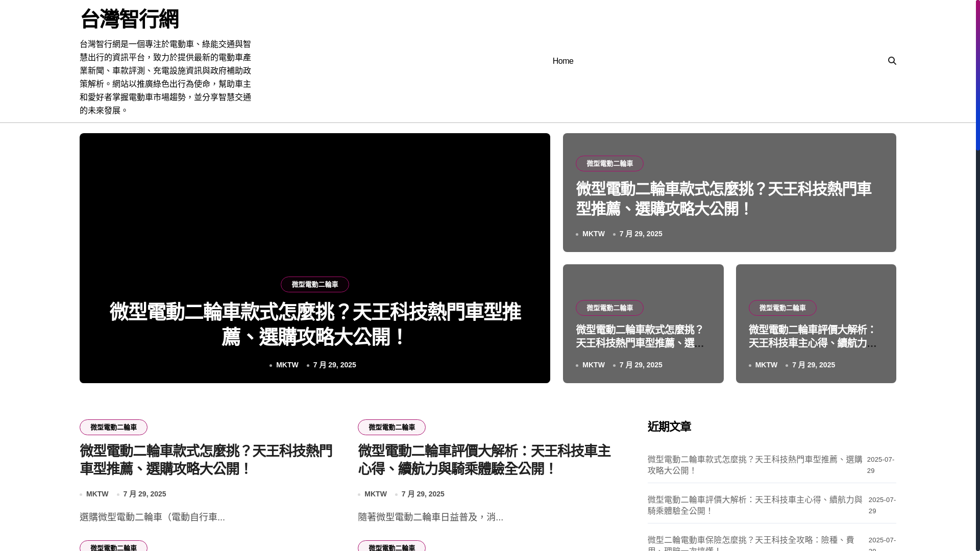Open the large featured article title about 車款式怎麼挑
This screenshot has height=551, width=980.
coord(315,324)
